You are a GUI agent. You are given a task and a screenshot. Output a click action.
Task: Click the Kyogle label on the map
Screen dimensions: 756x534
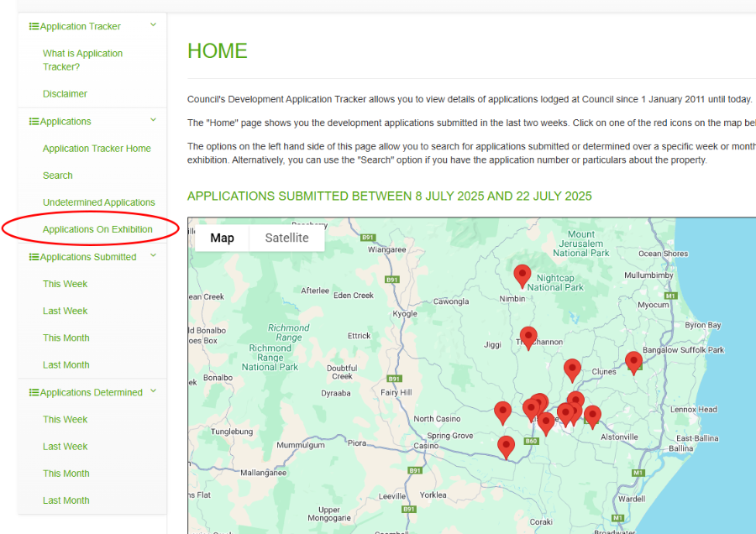click(405, 314)
